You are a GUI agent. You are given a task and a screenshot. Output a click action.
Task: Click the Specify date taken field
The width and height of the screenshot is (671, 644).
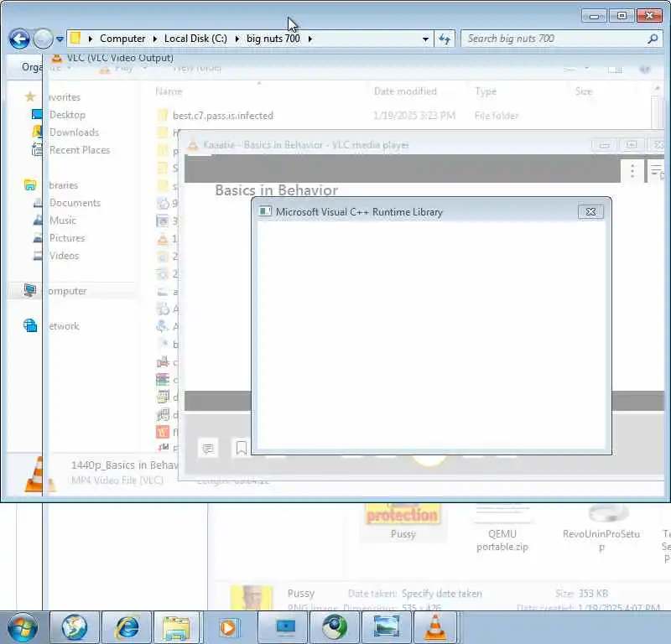(x=442, y=594)
